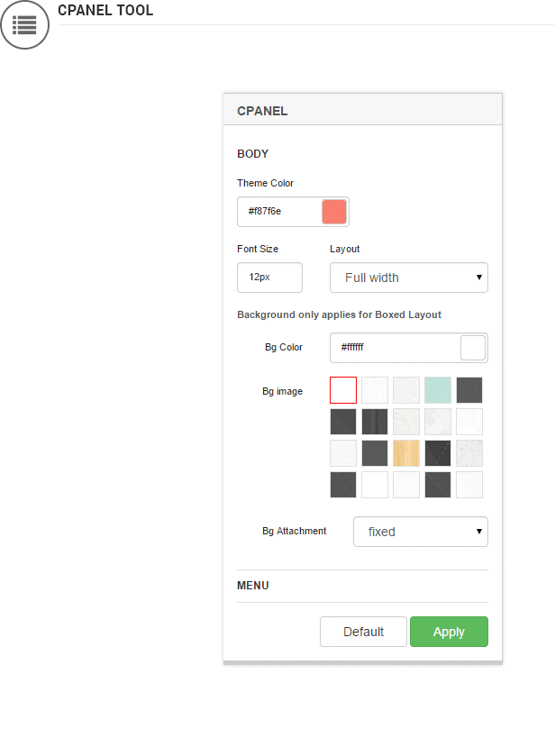Click the Font Size input field
This screenshot has width=555, height=756.
point(269,278)
